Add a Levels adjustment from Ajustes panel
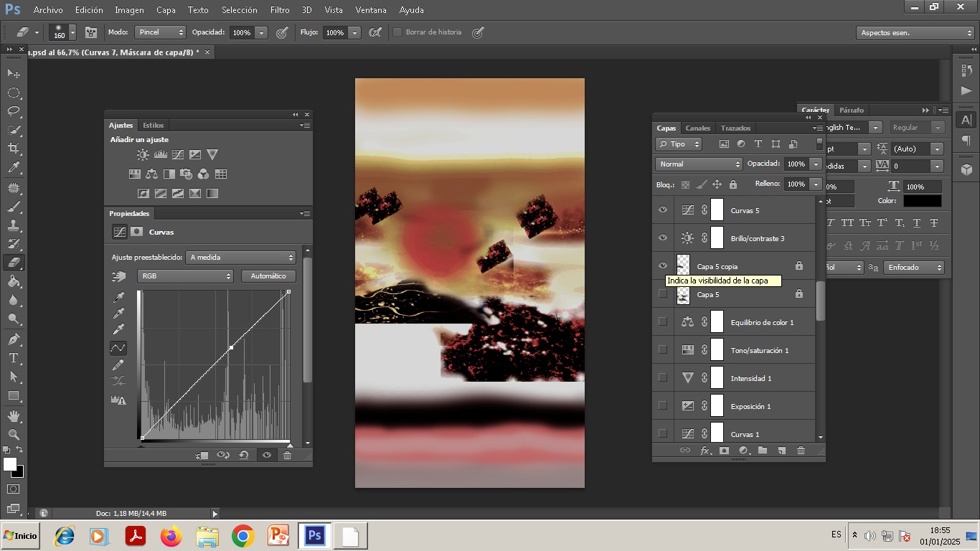 pyautogui.click(x=161, y=154)
